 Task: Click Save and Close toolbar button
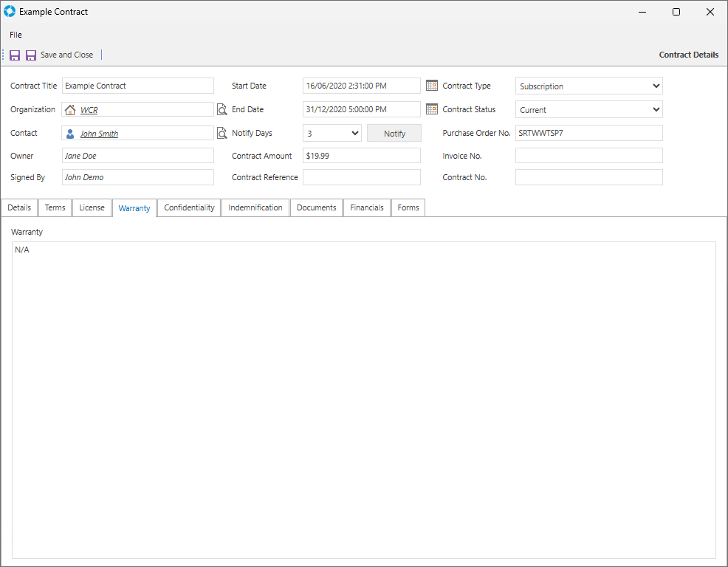(x=59, y=55)
